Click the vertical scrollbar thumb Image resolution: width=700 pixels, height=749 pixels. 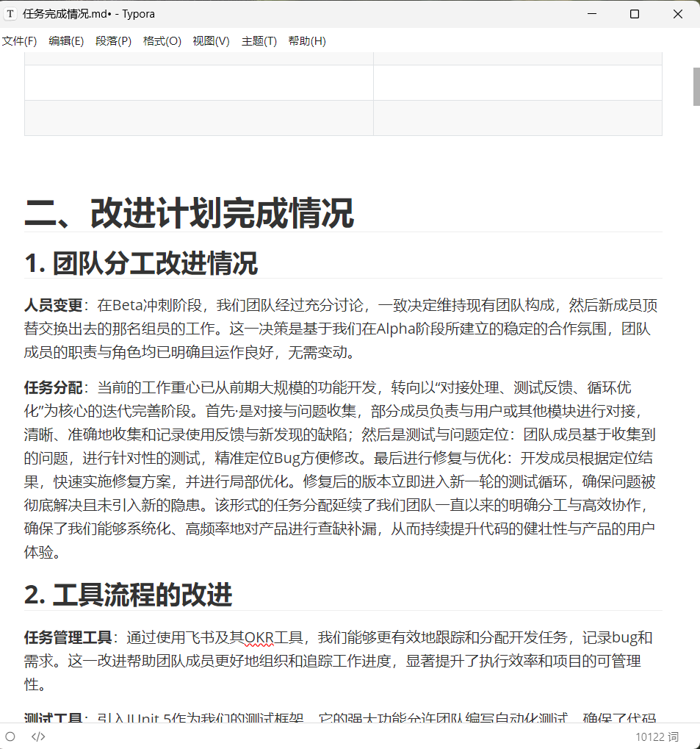click(696, 87)
